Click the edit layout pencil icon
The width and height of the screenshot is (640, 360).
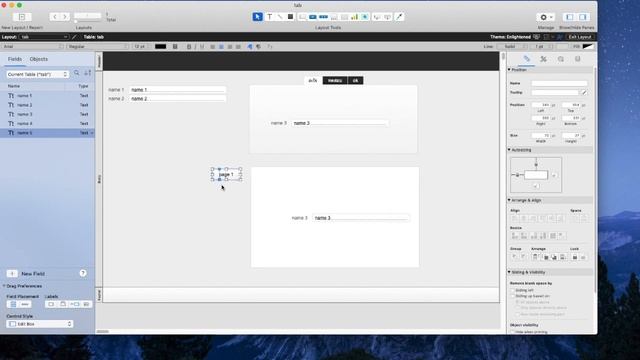(74, 37)
